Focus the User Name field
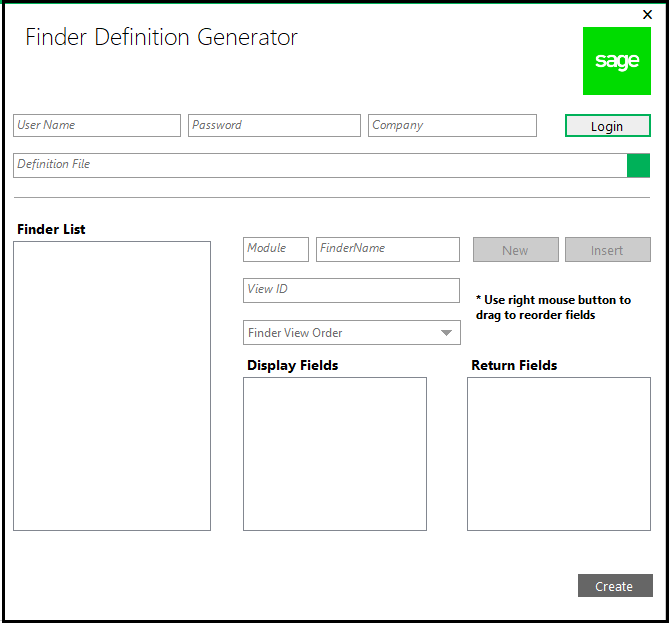The width and height of the screenshot is (669, 623). click(x=97, y=125)
